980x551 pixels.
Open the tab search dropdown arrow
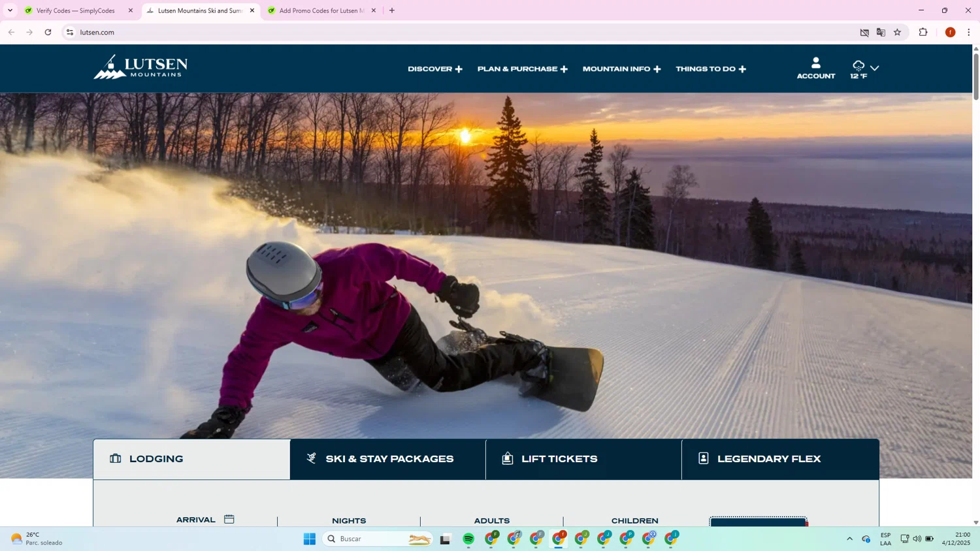click(10, 10)
